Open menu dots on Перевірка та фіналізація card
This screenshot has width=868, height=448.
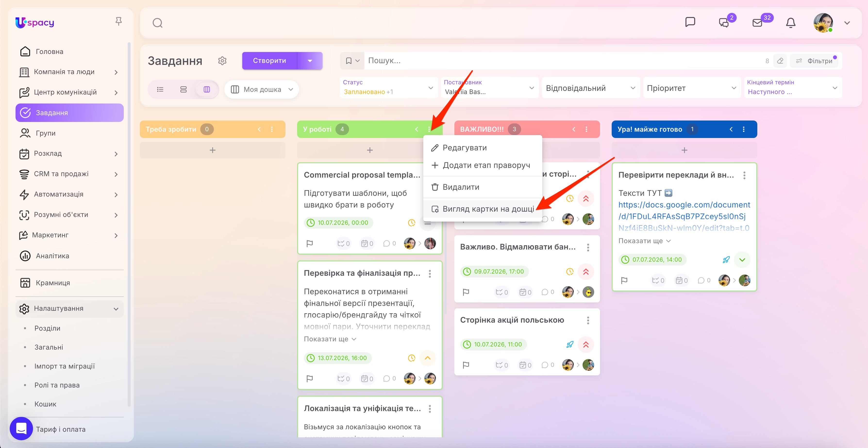tap(430, 274)
